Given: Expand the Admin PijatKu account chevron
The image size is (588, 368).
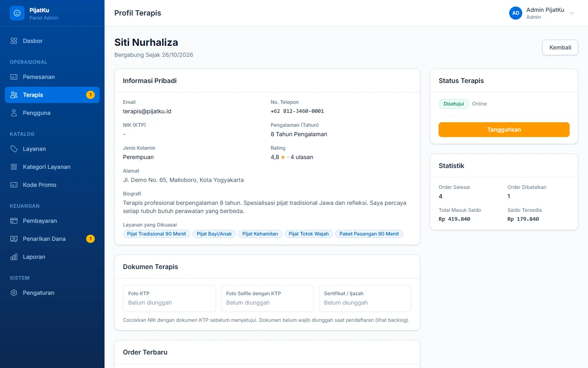Looking at the screenshot, I should [572, 13].
